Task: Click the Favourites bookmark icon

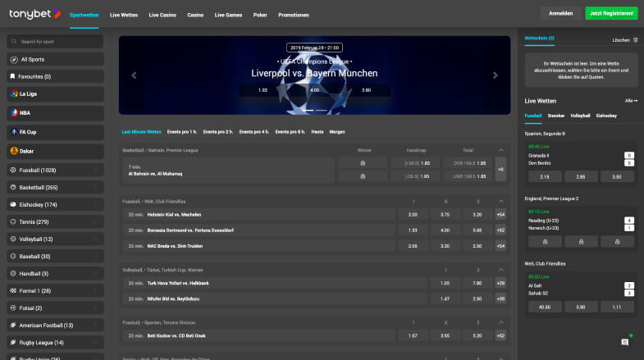Action: [13, 76]
